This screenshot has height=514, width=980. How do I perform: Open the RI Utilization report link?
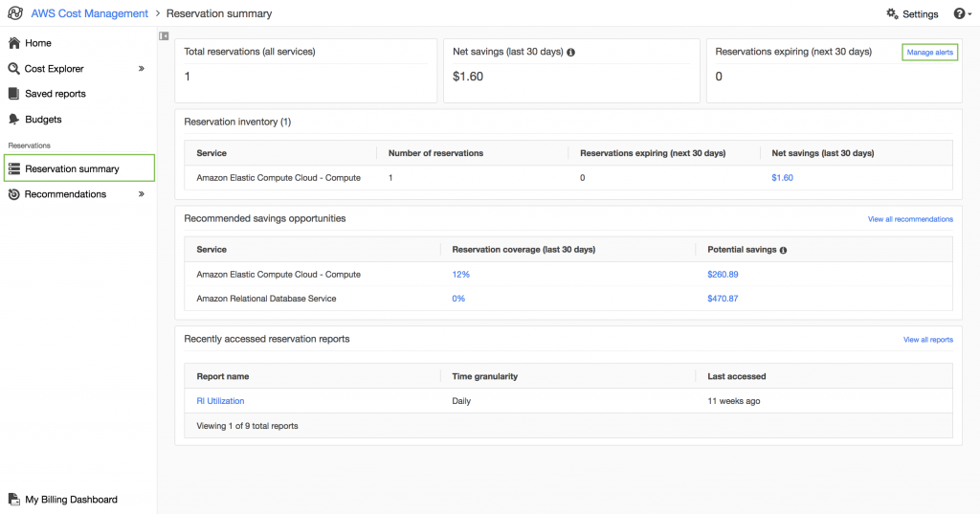click(220, 401)
